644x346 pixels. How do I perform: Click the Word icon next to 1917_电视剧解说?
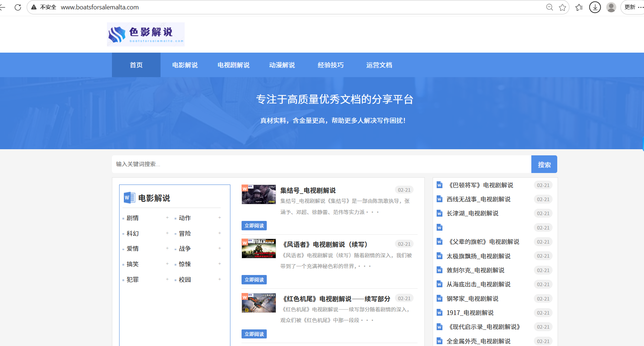click(439, 312)
